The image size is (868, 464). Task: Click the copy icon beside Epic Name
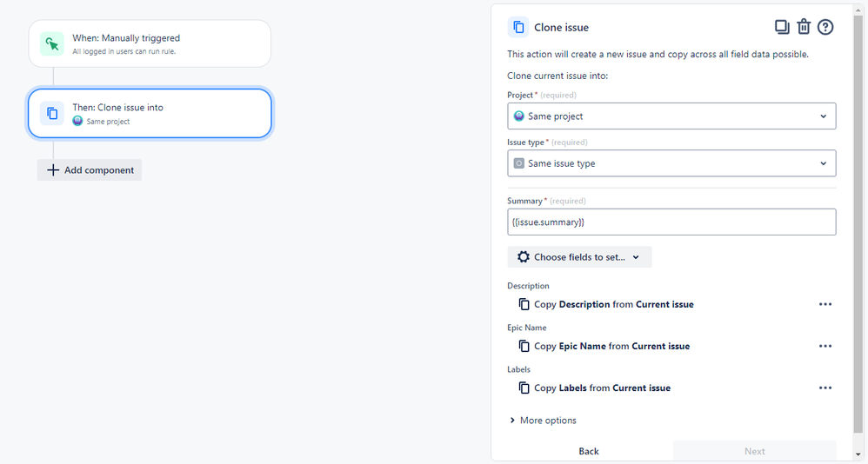524,346
